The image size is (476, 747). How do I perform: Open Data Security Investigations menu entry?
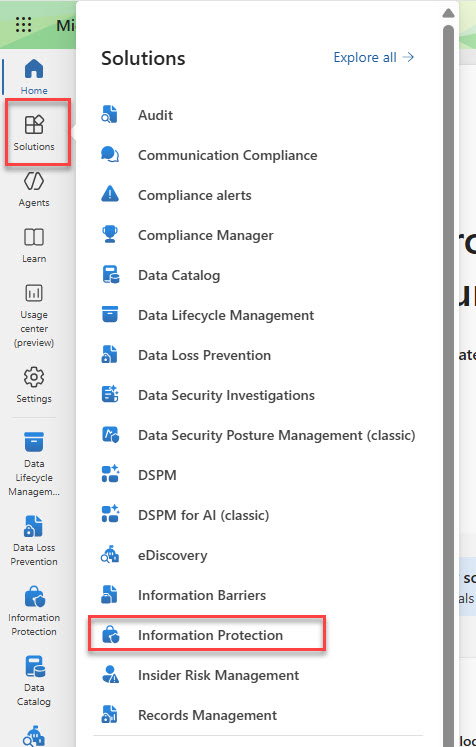[226, 395]
